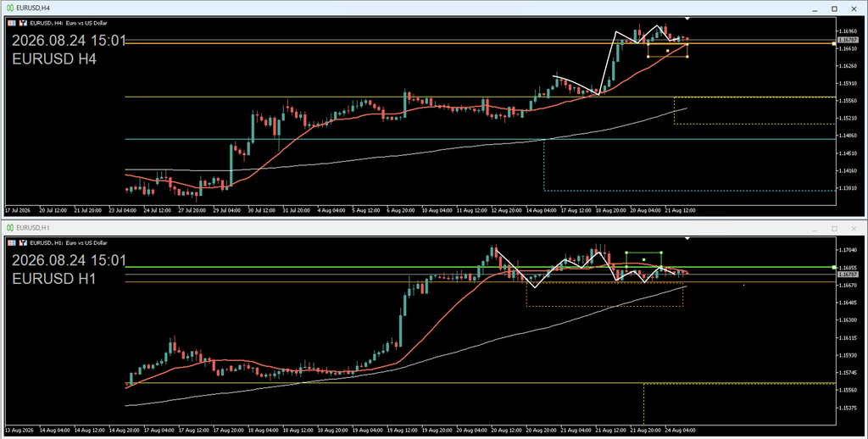Click '10 Aug 04:00' on H4 time axis
Viewport: 868px width, 439px height.
(x=437, y=211)
